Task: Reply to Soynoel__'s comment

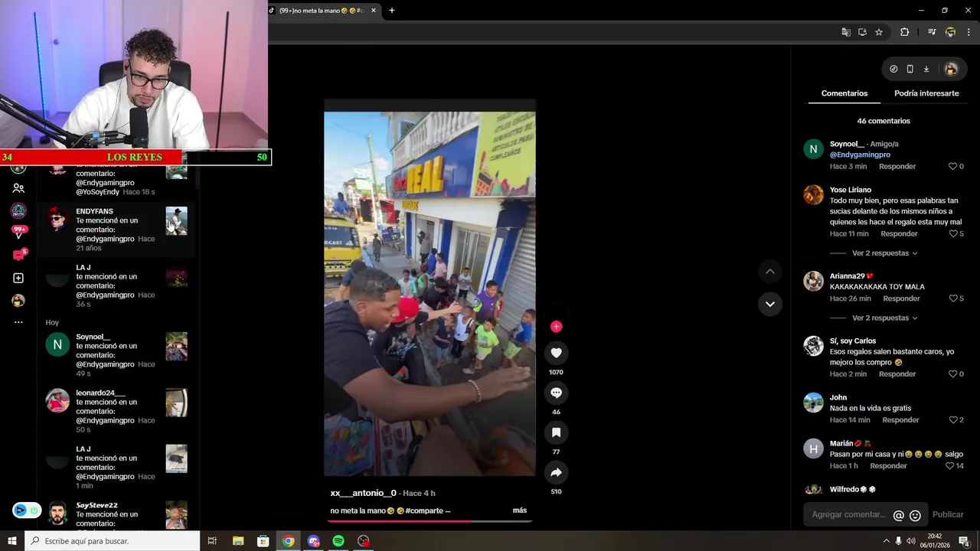Action: tap(897, 166)
